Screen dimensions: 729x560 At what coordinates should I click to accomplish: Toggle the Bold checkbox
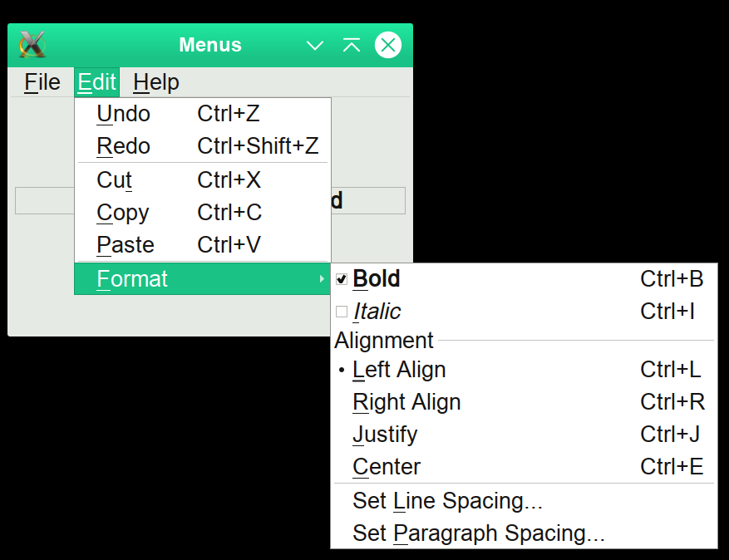point(342,279)
